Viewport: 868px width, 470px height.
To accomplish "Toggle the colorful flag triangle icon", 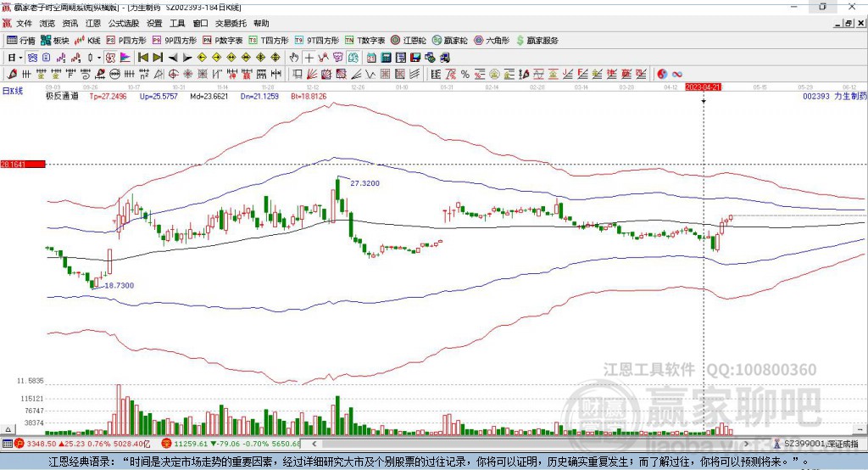I will click(x=125, y=58).
